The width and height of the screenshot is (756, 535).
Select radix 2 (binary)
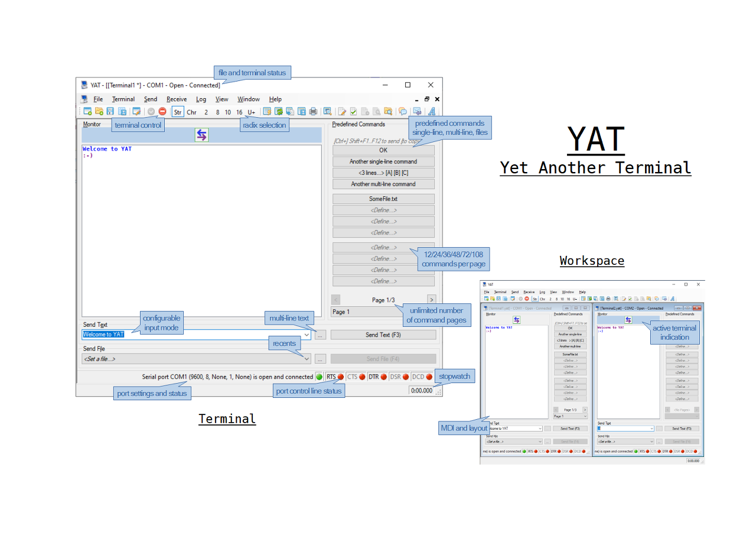tap(206, 112)
